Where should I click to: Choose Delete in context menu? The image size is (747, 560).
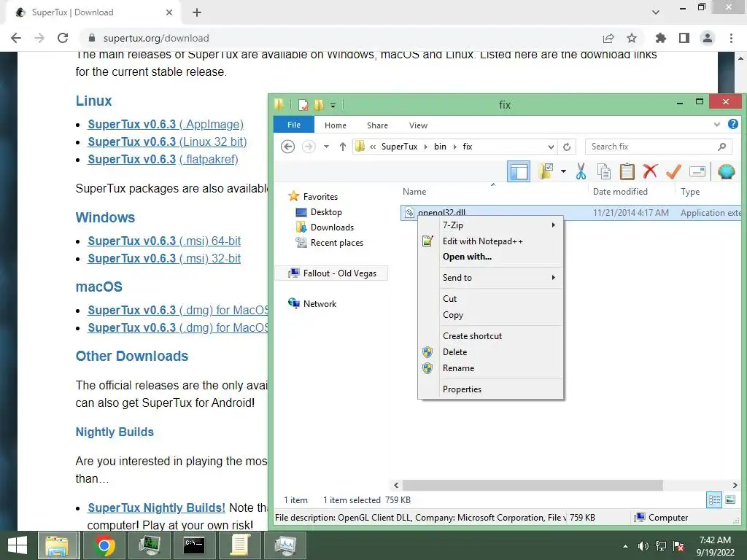coord(491,352)
